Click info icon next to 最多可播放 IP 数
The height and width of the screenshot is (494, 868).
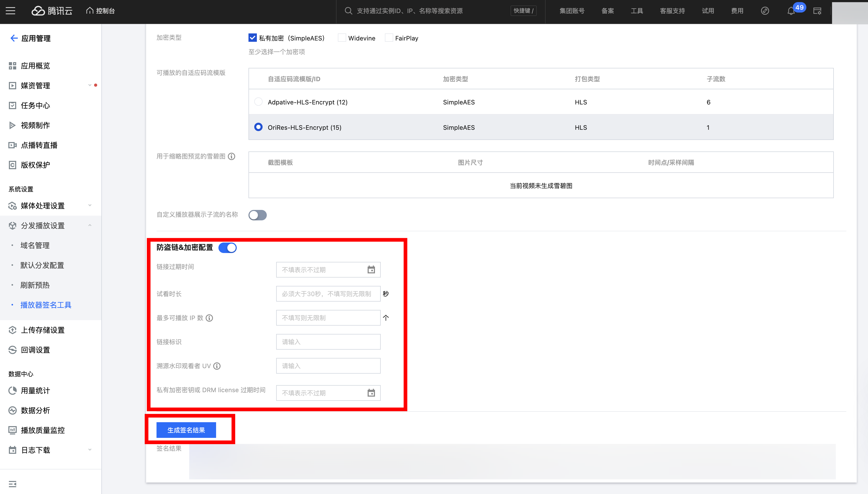(x=210, y=318)
